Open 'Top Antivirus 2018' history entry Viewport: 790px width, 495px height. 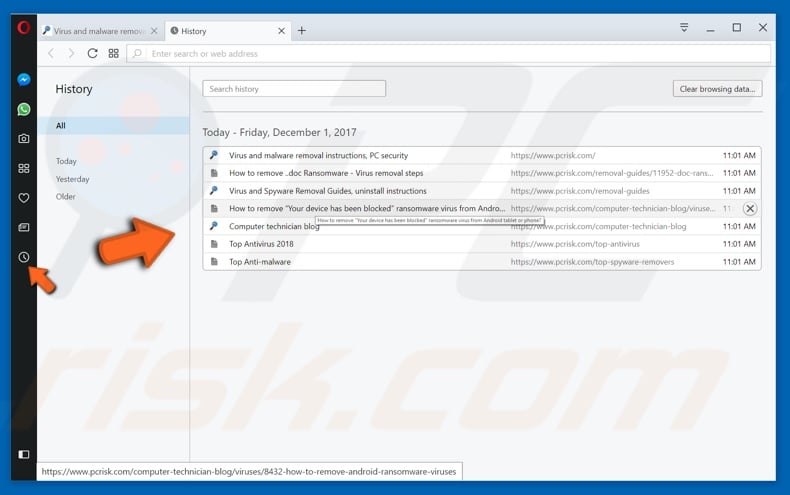tap(261, 244)
